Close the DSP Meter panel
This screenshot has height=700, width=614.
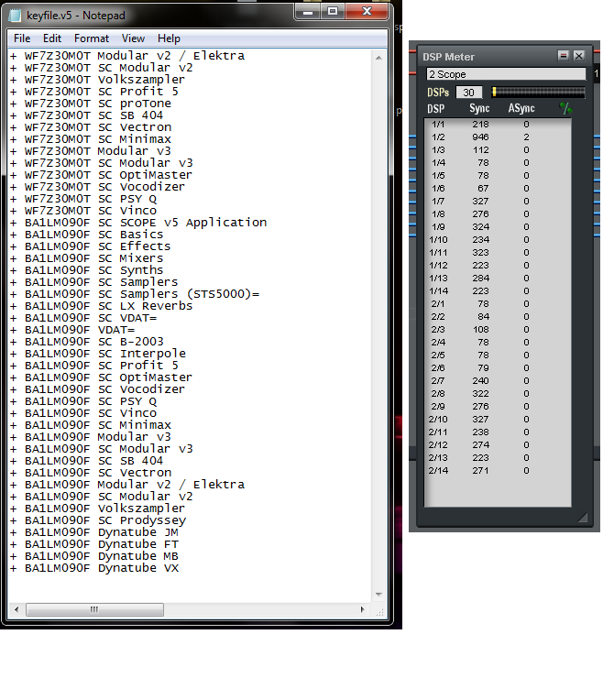(x=578, y=56)
